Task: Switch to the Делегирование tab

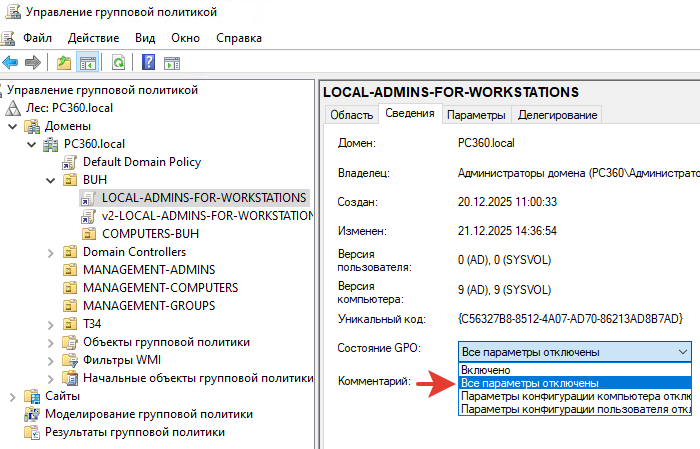Action: [558, 115]
